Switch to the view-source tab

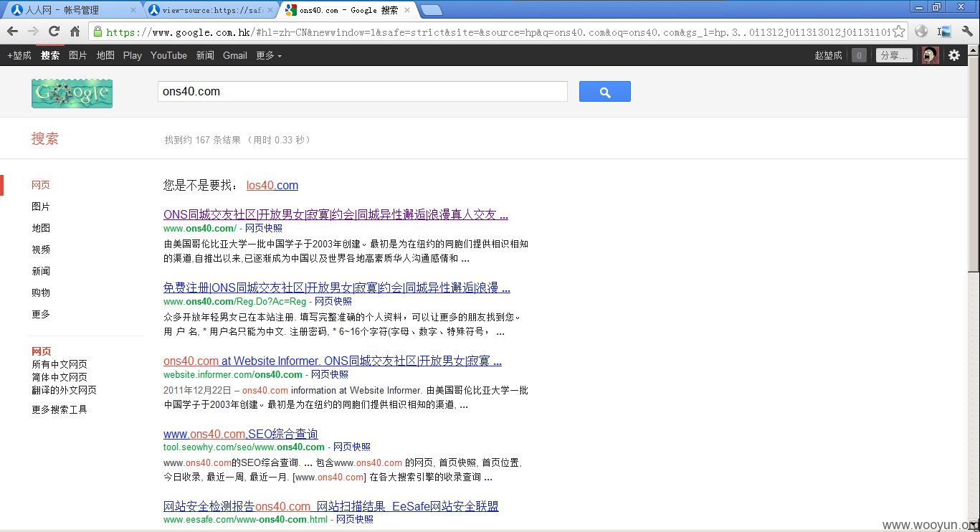click(x=211, y=11)
